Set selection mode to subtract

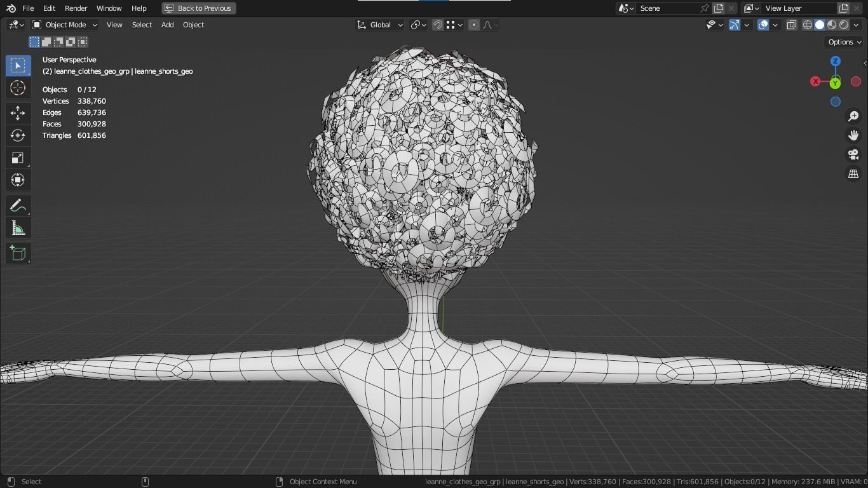click(58, 42)
